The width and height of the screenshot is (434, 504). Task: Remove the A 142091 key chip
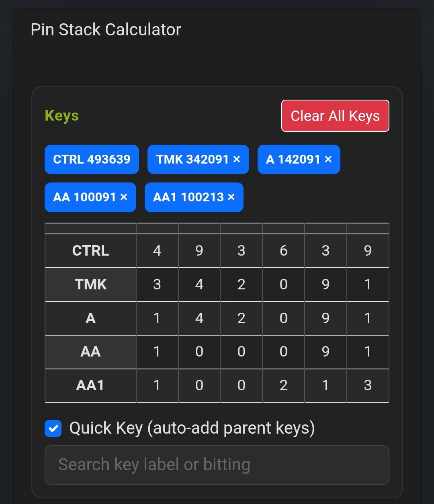328,160
